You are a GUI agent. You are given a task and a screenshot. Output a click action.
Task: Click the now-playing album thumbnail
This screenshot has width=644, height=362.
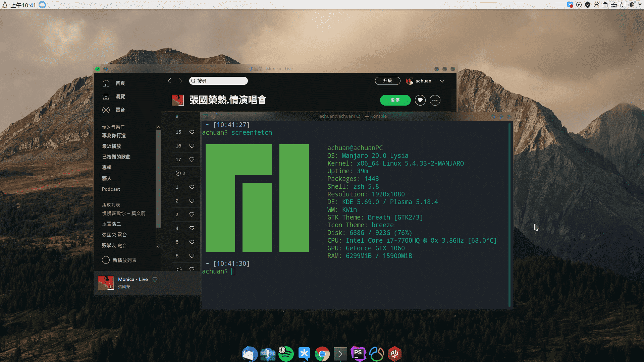(106, 283)
